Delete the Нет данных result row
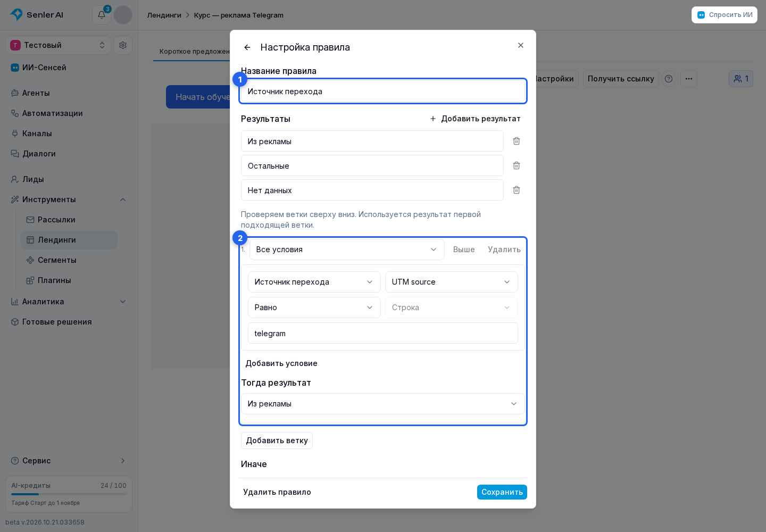 [517, 190]
